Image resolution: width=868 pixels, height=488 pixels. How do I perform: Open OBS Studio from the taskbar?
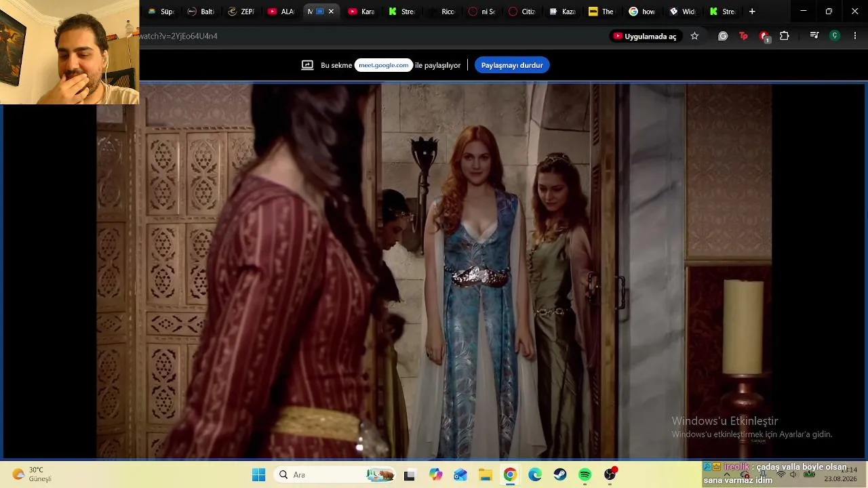click(x=610, y=475)
